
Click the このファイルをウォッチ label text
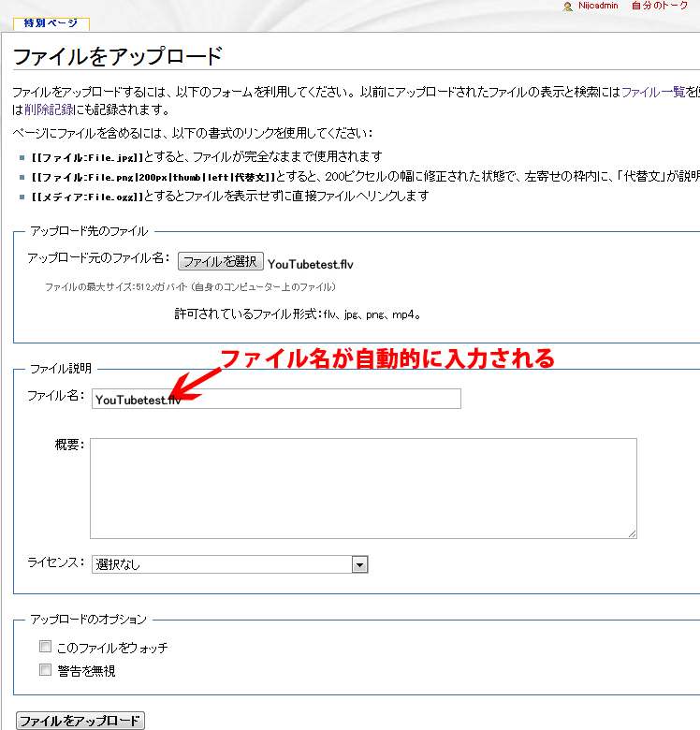pyautogui.click(x=112, y=648)
